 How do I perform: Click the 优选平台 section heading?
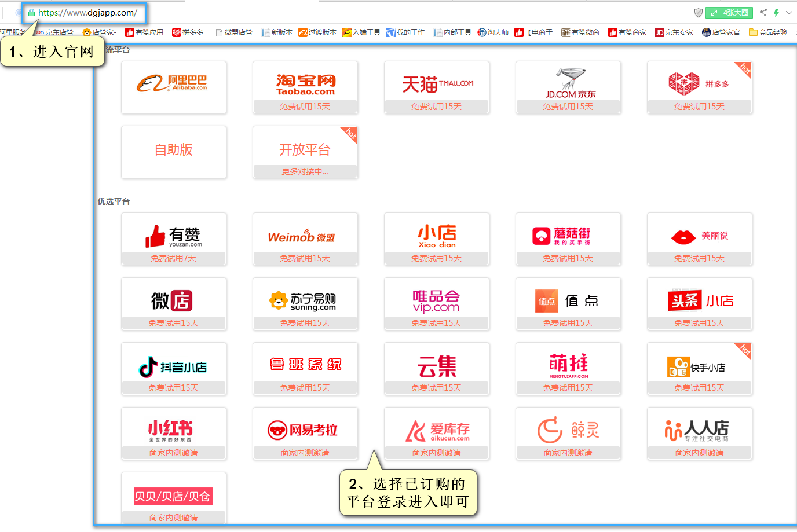coord(114,201)
